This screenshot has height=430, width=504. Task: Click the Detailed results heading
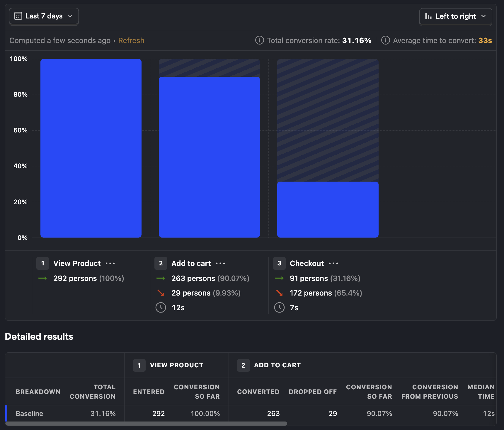tap(39, 337)
